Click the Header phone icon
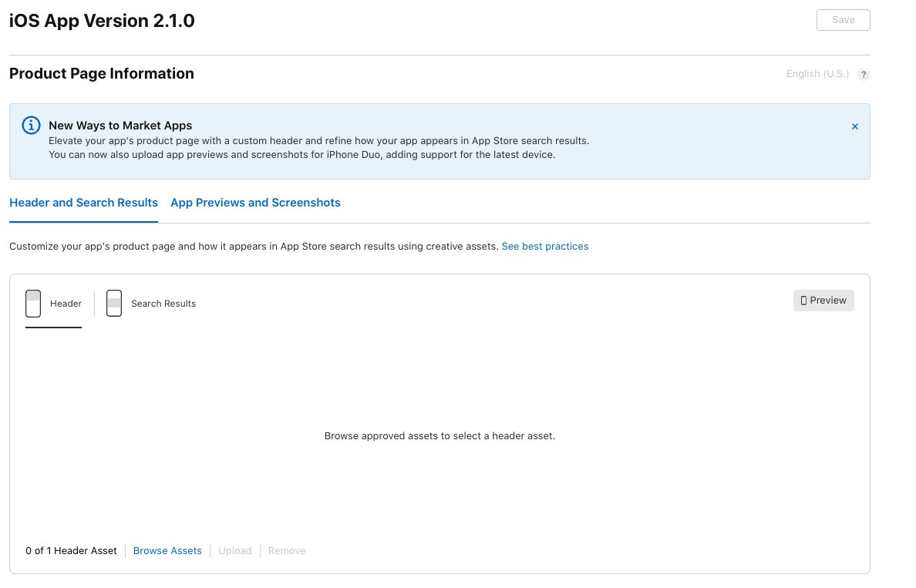 point(33,304)
